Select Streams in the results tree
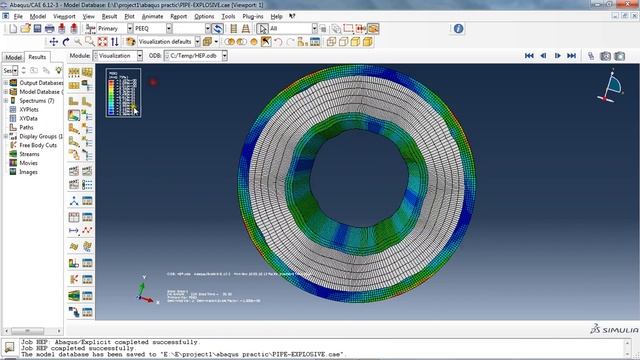Screen dimensions: 640x360 pos(29,154)
